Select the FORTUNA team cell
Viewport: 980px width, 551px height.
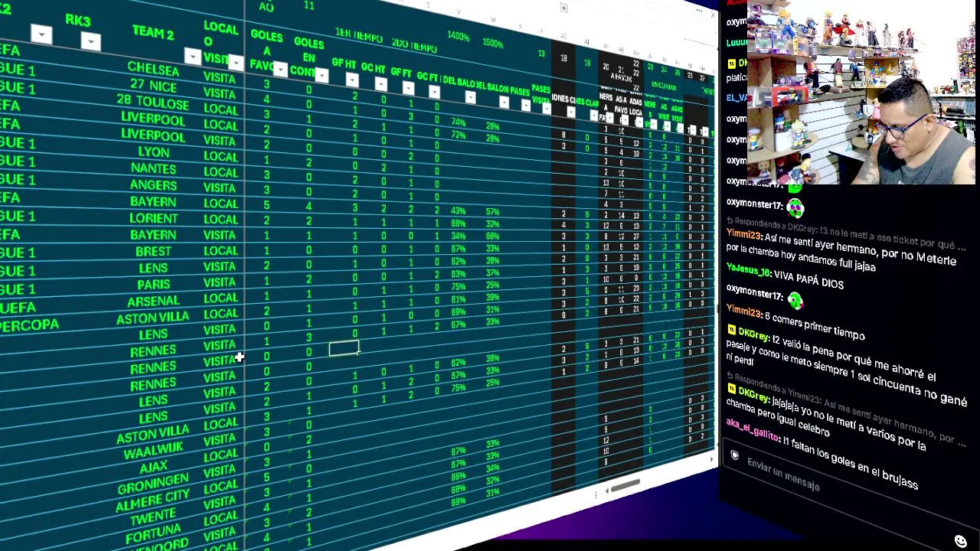pos(153,534)
